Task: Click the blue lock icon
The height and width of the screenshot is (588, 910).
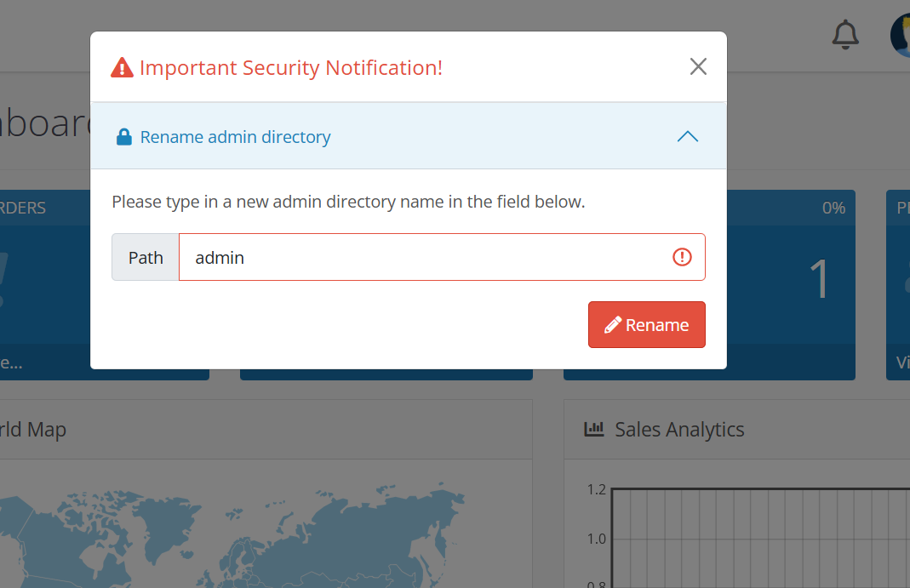Action: point(124,137)
